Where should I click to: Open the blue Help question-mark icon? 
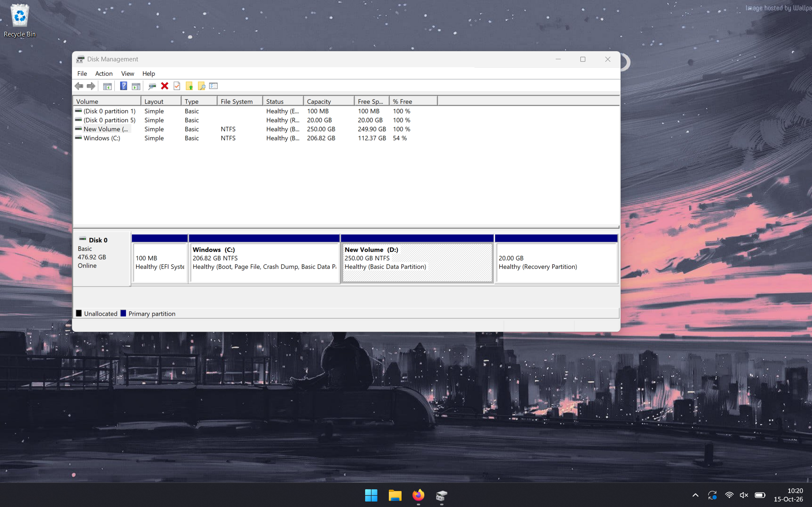click(123, 86)
